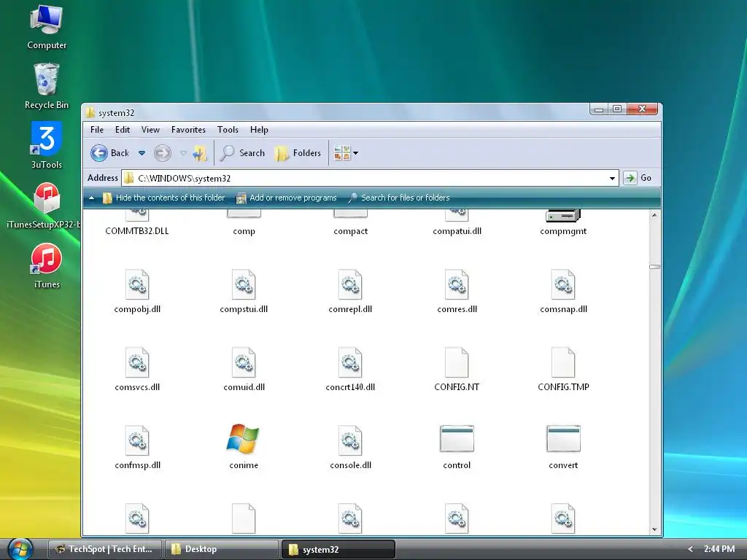Switch to TechSpot taskbar window
The width and height of the screenshot is (747, 560).
click(x=105, y=549)
